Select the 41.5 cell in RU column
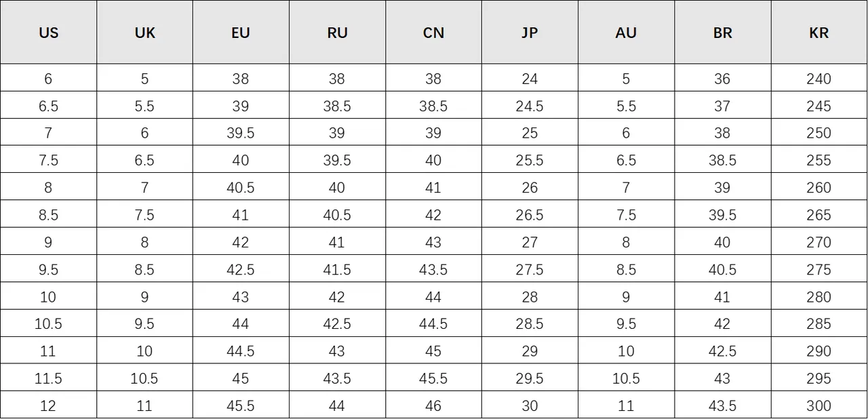 (337, 269)
